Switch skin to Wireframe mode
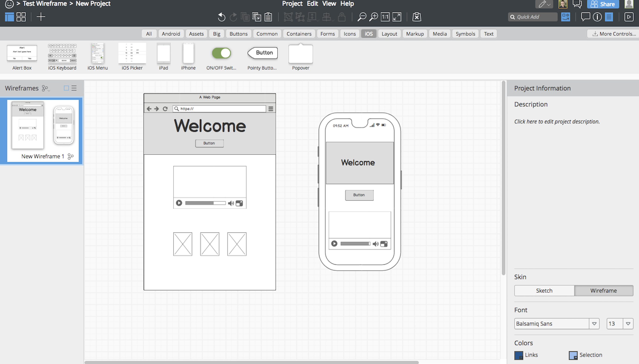639x364 pixels. tap(603, 290)
